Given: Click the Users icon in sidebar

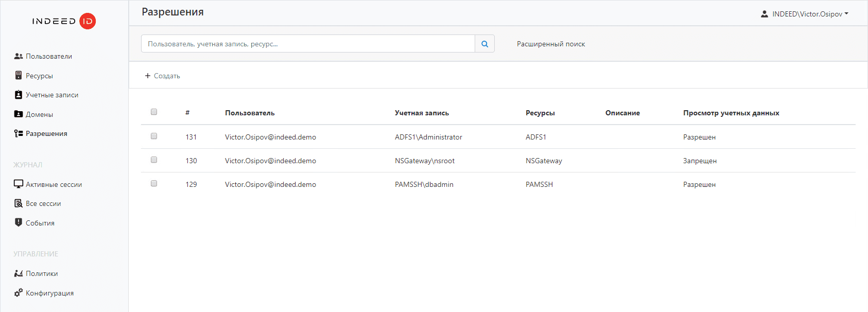Looking at the screenshot, I should point(19,56).
